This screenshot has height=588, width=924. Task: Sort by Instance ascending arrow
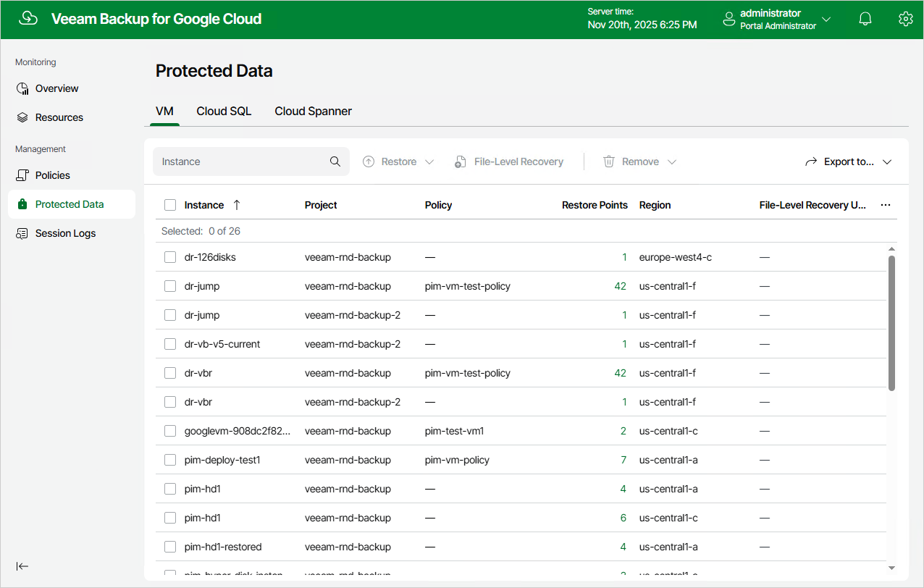coord(236,205)
